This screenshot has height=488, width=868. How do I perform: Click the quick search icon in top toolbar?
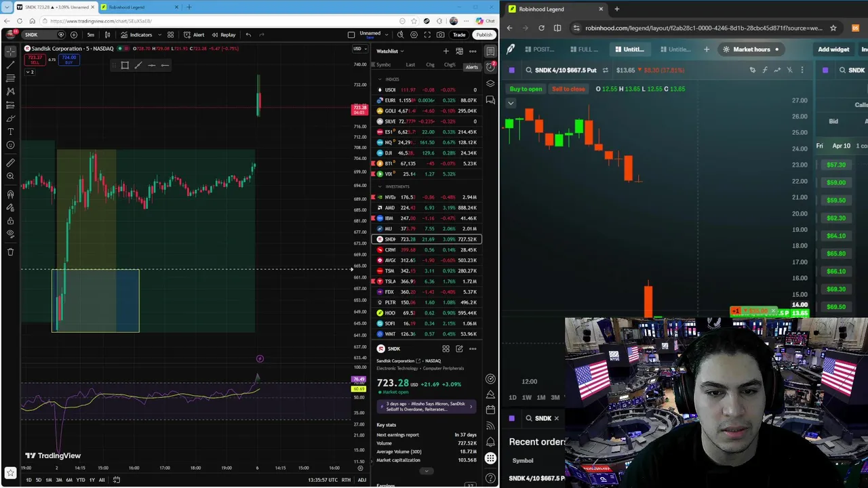[400, 35]
